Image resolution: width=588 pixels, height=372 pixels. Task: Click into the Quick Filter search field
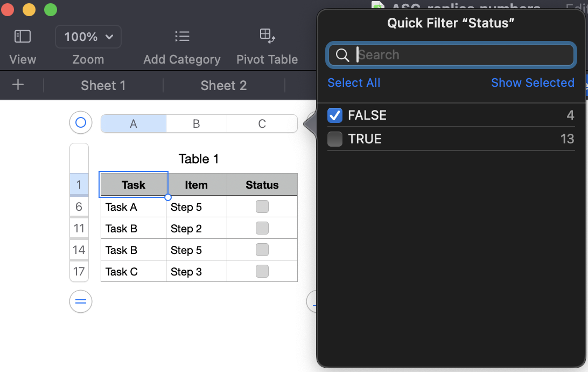click(x=463, y=55)
